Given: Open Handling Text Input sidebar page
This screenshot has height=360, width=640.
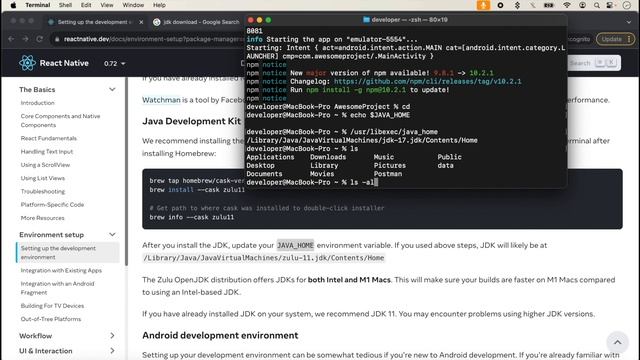Looking at the screenshot, I should (x=47, y=151).
